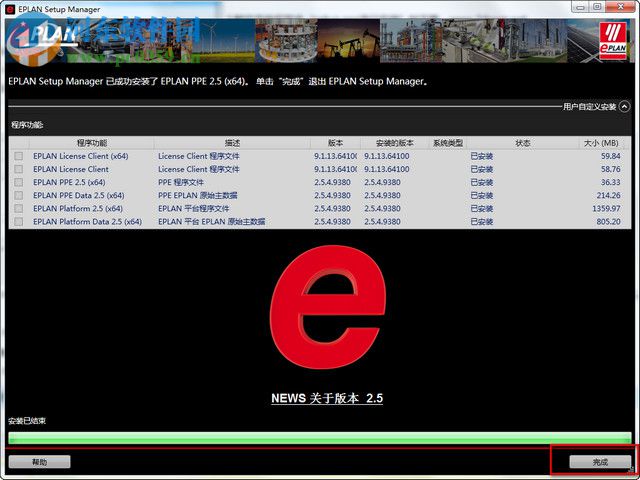The width and height of the screenshot is (640, 480).
Task: Tick the checkbox in the row whose size is 58.76
Action: pos(18,169)
